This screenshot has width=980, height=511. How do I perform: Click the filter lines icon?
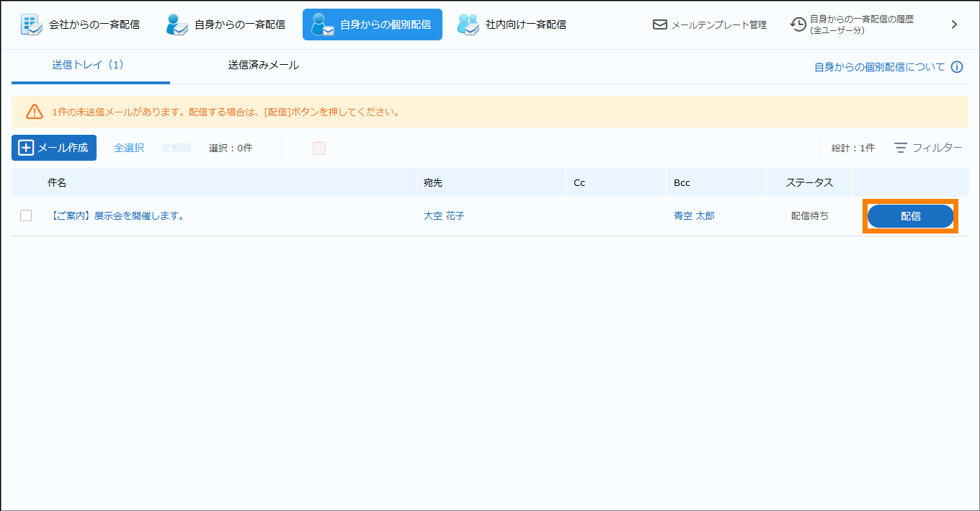click(901, 148)
